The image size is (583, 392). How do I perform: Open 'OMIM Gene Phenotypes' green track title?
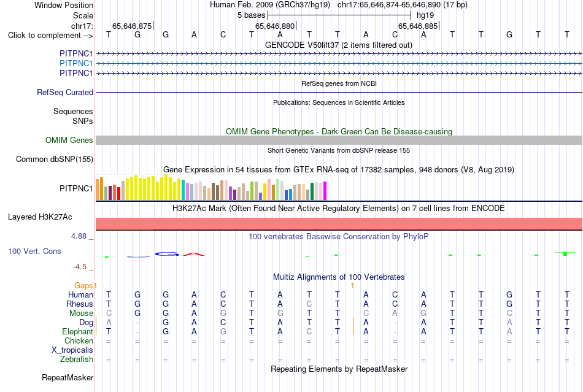(x=339, y=131)
